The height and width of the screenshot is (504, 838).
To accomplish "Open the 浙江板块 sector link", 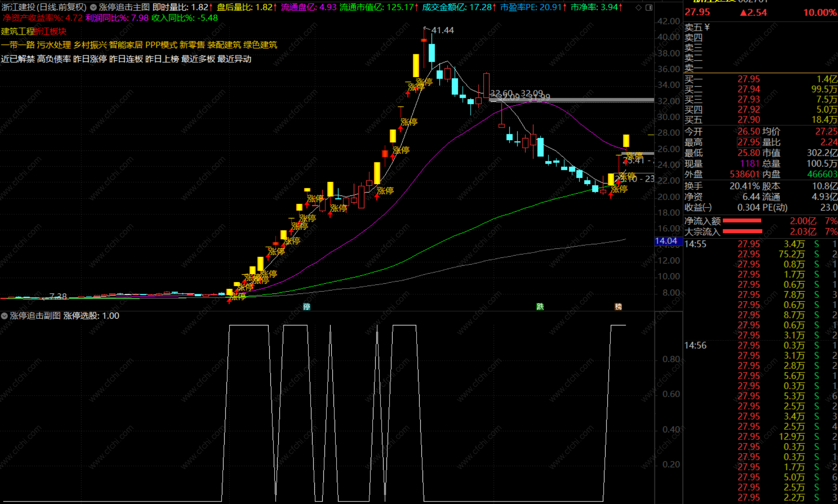I will (50, 32).
